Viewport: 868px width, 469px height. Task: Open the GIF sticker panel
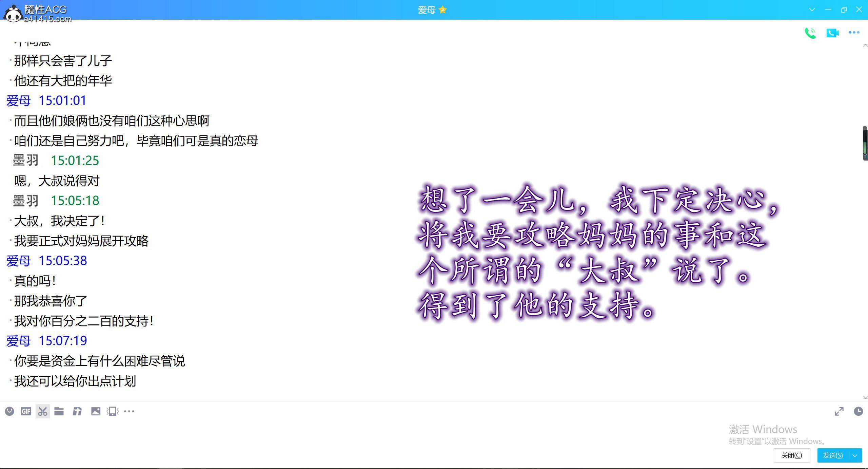pos(26,411)
